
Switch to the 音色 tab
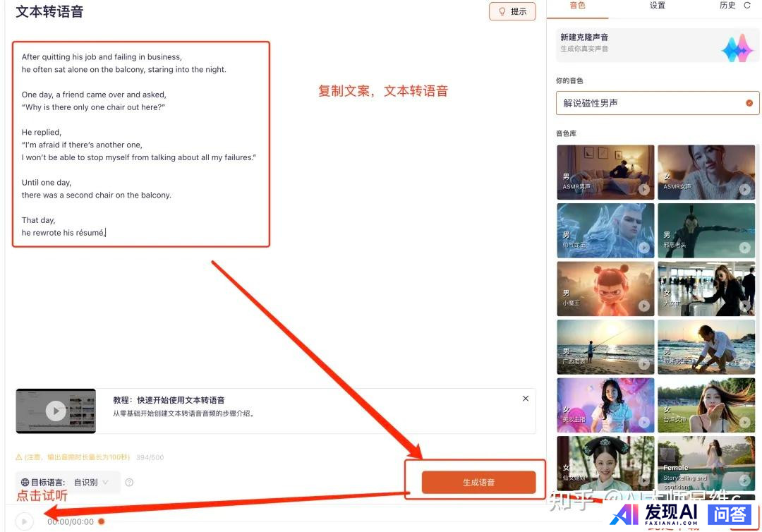[577, 6]
